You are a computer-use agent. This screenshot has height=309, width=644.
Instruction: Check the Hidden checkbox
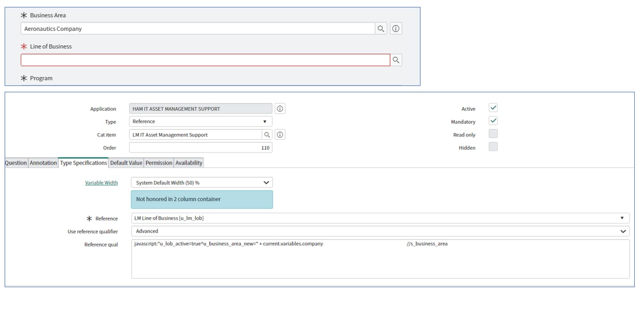pyautogui.click(x=493, y=147)
